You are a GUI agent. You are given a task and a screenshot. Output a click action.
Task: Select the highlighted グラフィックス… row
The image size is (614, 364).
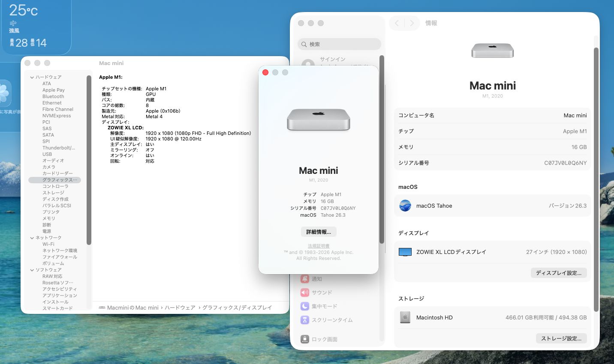[x=54, y=180]
